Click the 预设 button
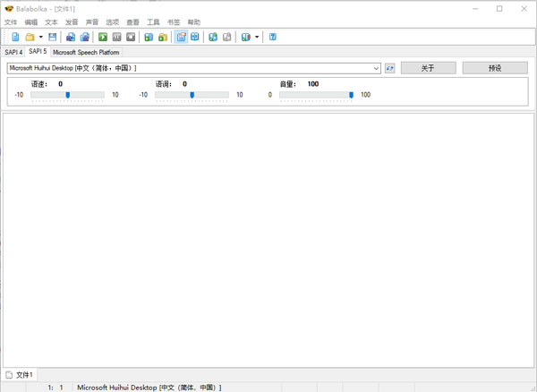537x392 pixels. [495, 68]
